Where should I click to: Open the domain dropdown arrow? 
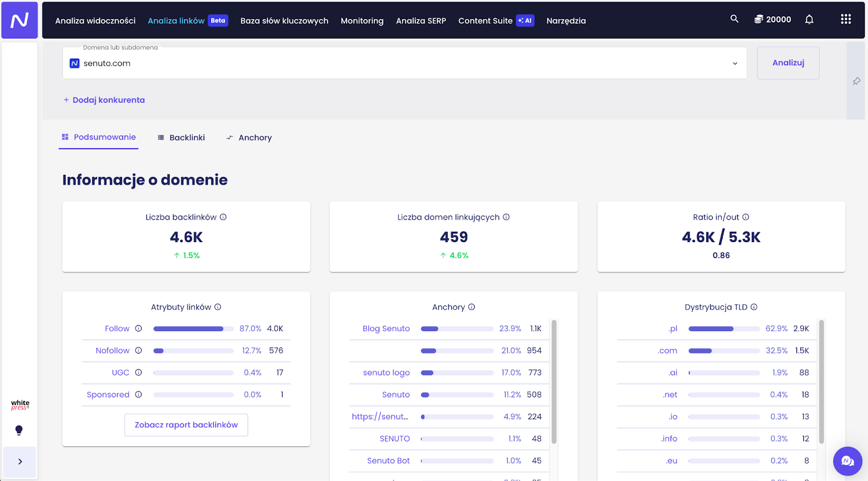[735, 64]
